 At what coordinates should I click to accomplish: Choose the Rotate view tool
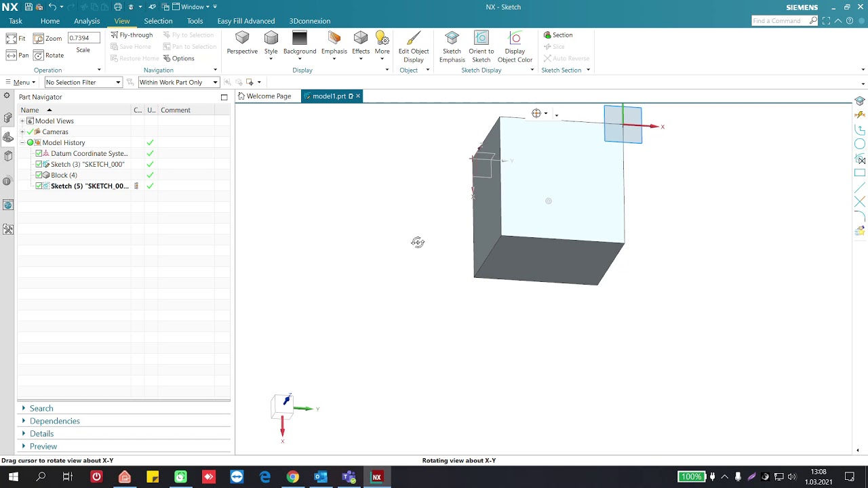39,56
